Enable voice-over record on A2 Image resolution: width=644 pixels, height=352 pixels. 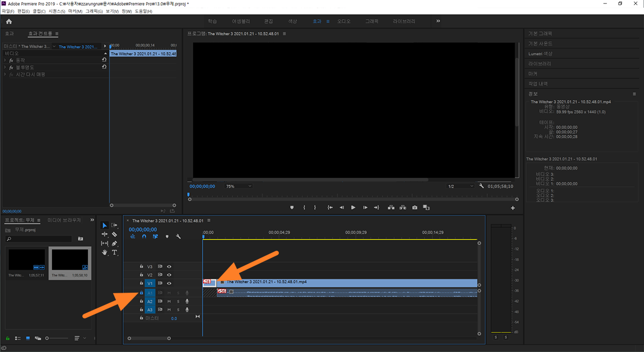click(187, 302)
